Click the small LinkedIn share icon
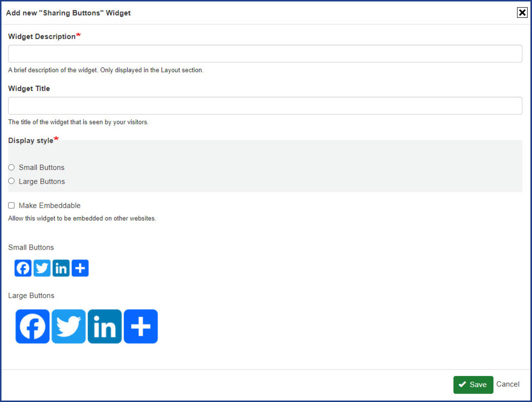The height and width of the screenshot is (402, 532). coord(61,268)
